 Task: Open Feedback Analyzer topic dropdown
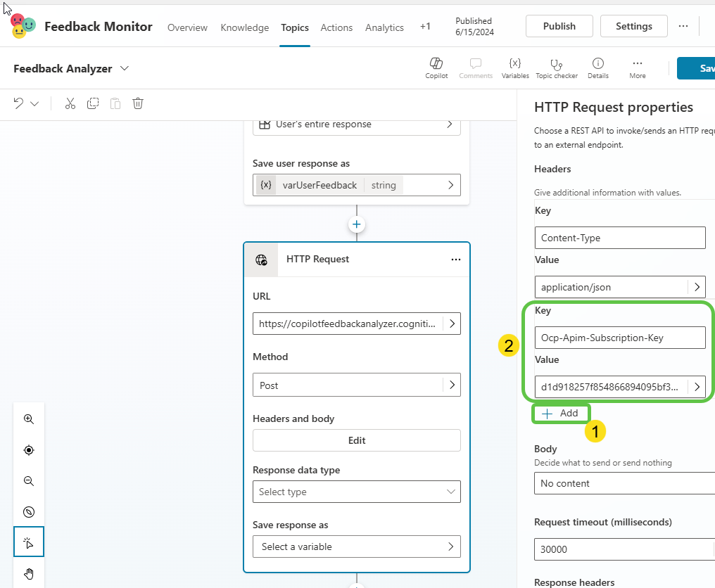coord(125,68)
